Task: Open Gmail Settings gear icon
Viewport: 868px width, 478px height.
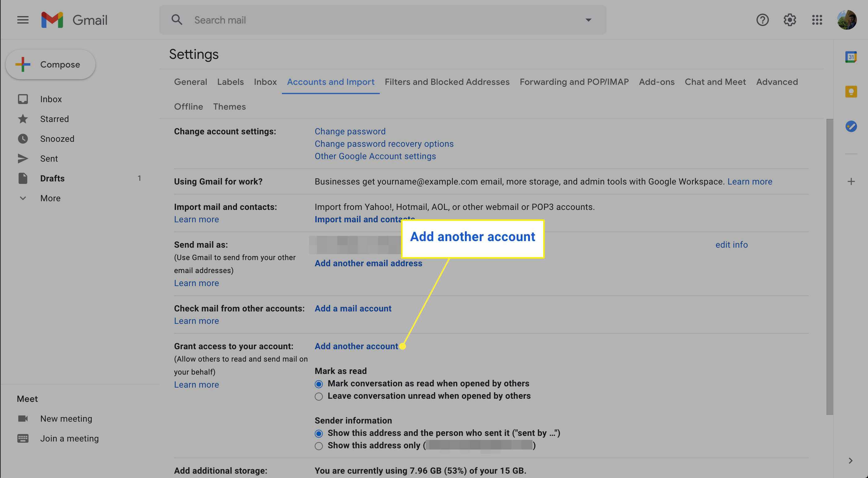Action: pos(789,20)
